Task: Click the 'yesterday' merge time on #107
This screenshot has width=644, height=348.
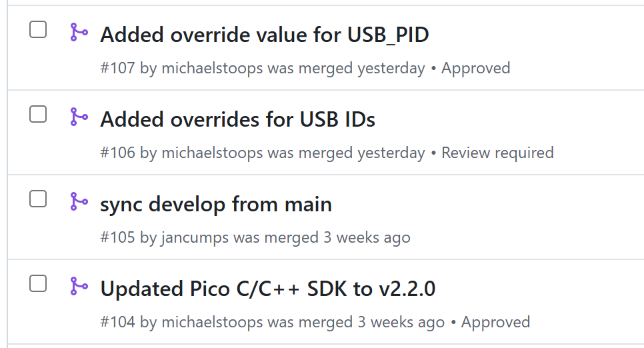Action: tap(391, 68)
